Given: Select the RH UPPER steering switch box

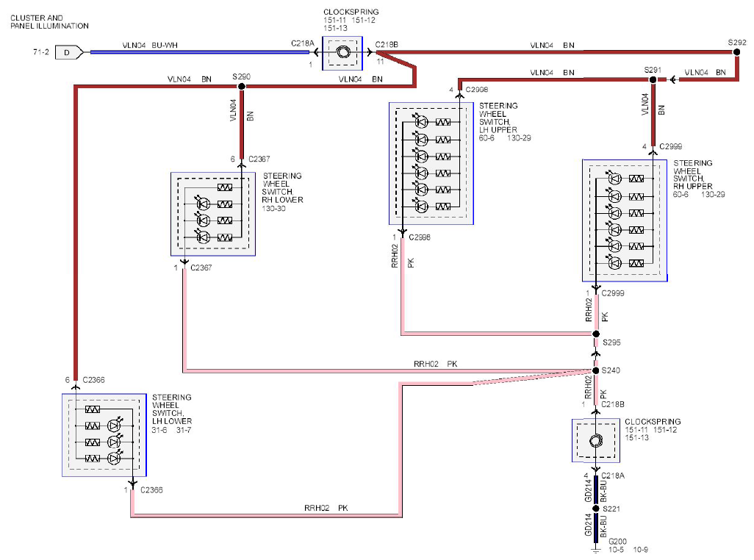Looking at the screenshot, I should (625, 220).
